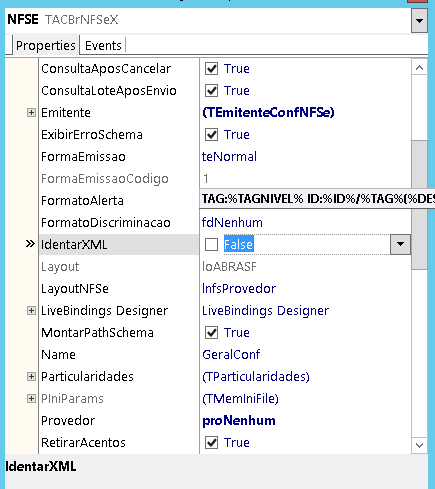Select the Properties tab
The width and height of the screenshot is (435, 489).
(46, 45)
